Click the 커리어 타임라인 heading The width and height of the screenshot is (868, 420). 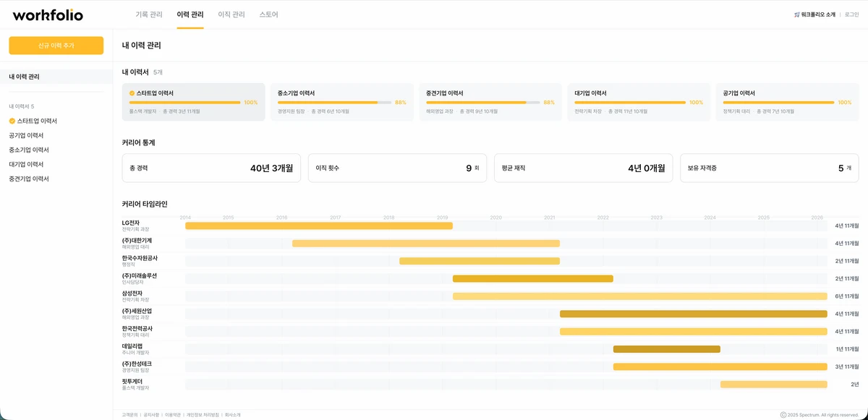point(145,205)
